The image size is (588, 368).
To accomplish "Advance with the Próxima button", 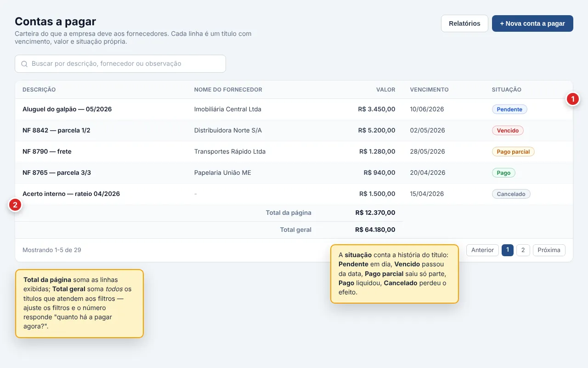I will [549, 250].
